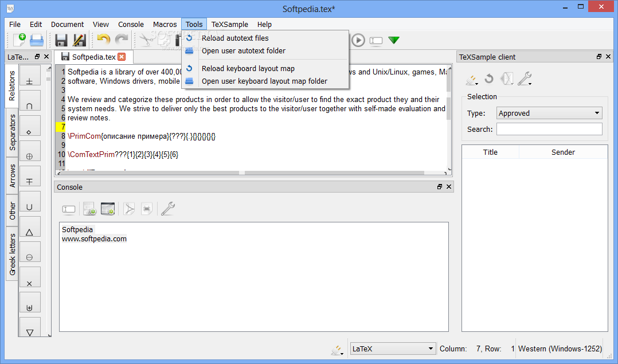Viewport: 618px width, 364px height.
Task: Open the Edit menu
Action: [x=36, y=25]
